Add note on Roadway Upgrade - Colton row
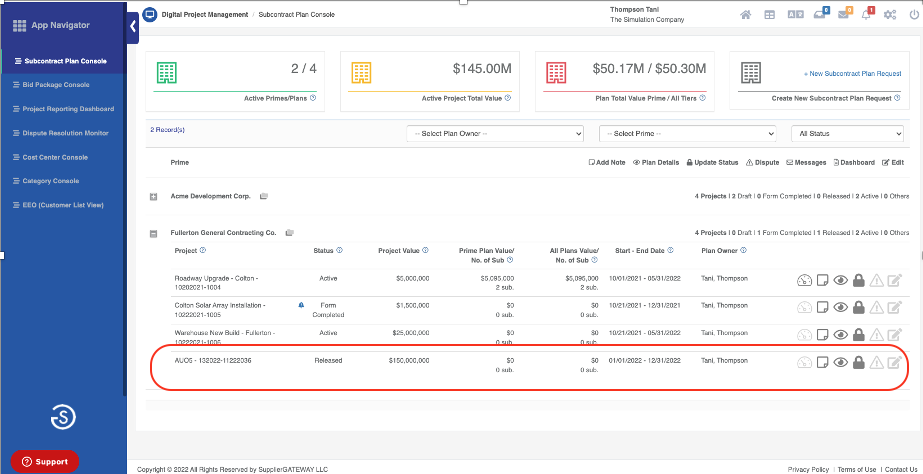Image resolution: width=923 pixels, height=474 pixels. click(822, 281)
